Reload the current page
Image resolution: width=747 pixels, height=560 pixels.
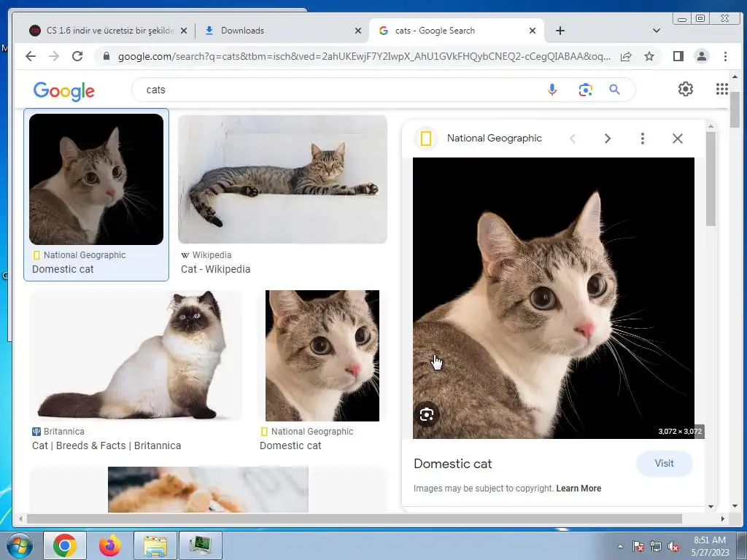pos(77,56)
